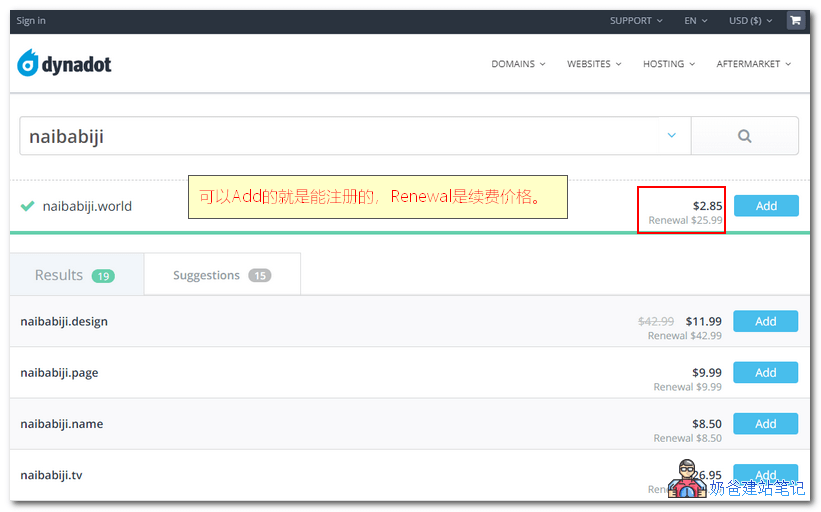This screenshot has width=821, height=512.
Task: Click the magnifying glass search button
Action: coord(744,136)
